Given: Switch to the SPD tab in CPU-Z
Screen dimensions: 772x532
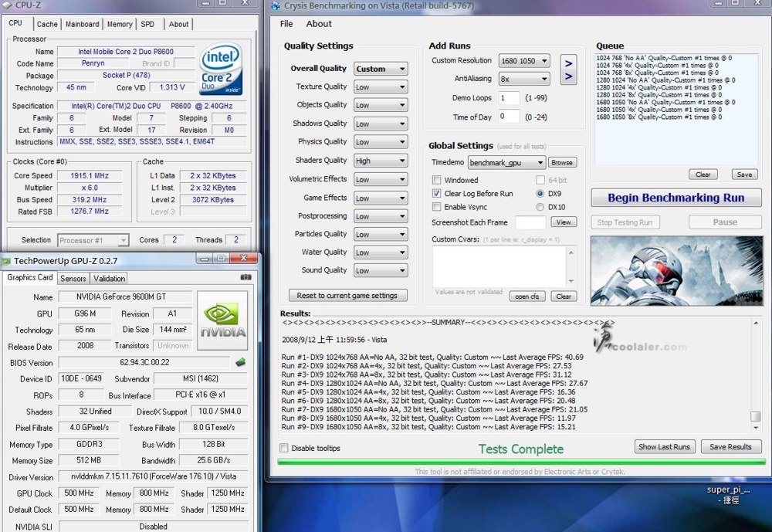Looking at the screenshot, I should [x=147, y=24].
